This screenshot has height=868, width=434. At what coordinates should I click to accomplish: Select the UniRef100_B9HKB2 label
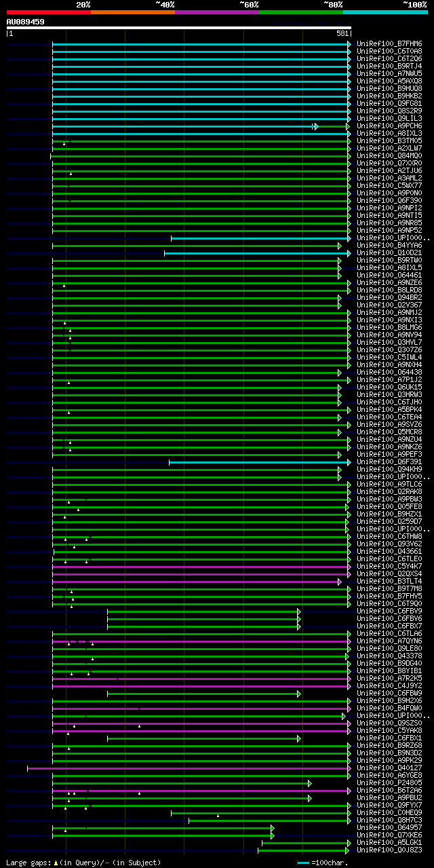tap(389, 96)
